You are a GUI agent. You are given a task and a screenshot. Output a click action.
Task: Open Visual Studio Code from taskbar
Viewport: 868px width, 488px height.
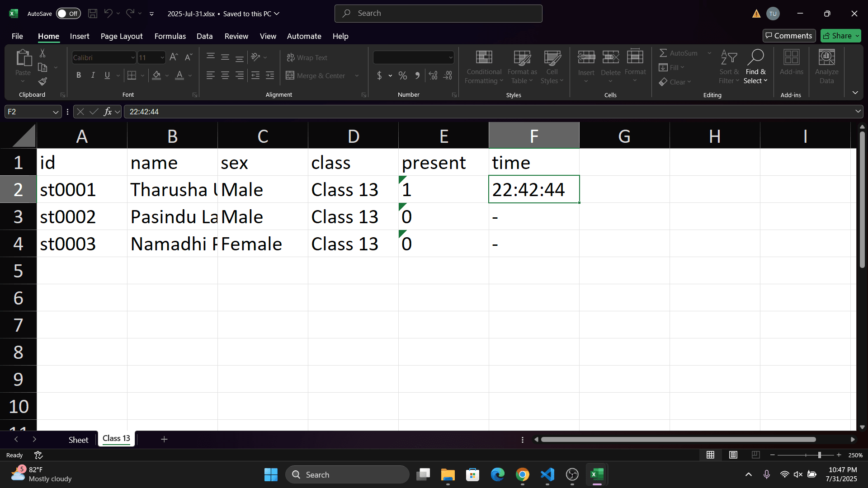(x=547, y=474)
